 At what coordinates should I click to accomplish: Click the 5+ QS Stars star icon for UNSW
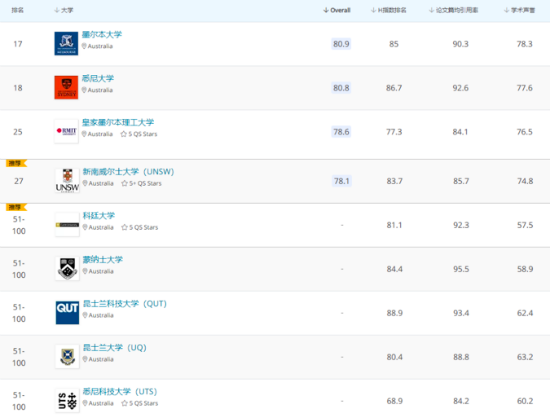coord(125,183)
